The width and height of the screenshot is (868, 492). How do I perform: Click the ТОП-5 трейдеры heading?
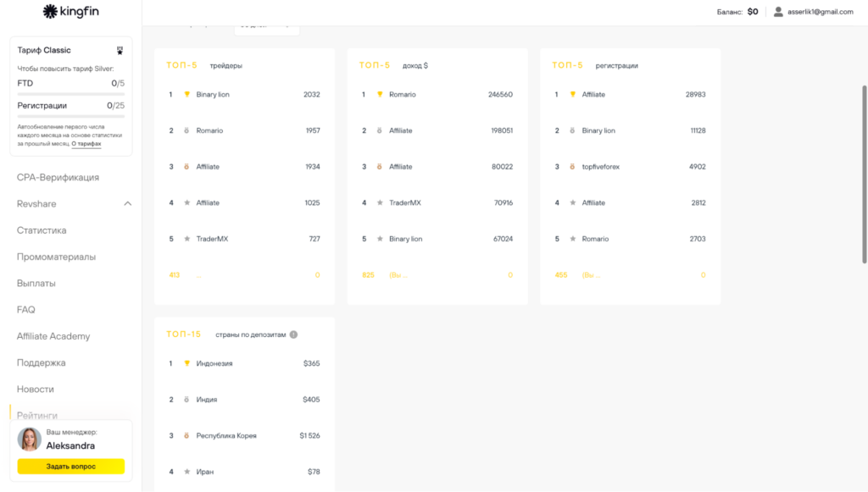[x=204, y=65]
